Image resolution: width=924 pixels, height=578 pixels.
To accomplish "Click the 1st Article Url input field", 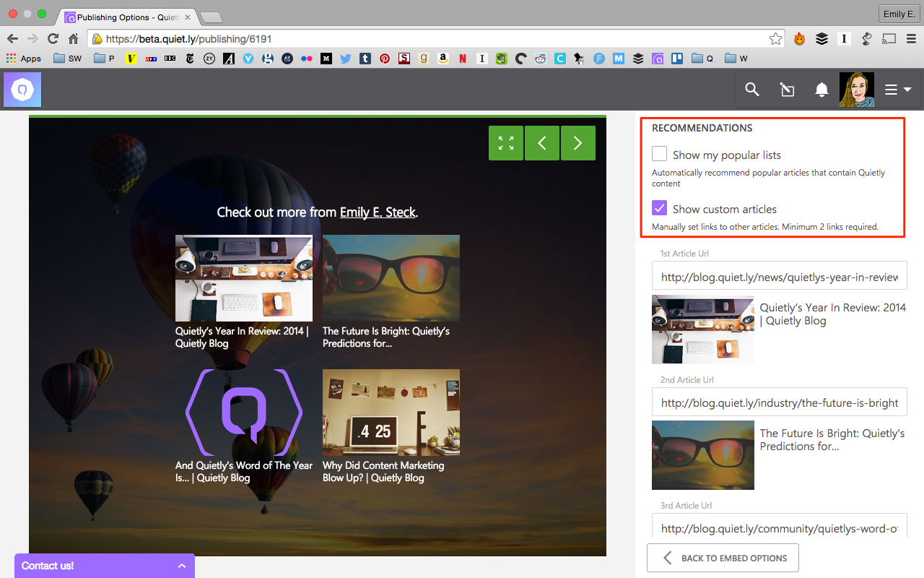I will [x=780, y=276].
